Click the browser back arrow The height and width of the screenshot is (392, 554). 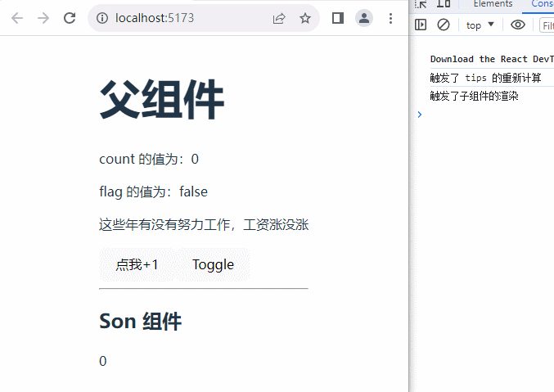click(17, 18)
